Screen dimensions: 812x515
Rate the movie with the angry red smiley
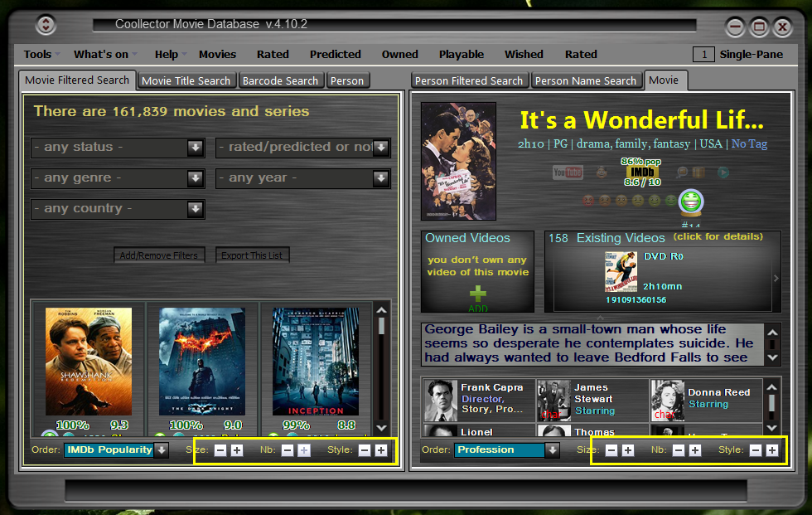point(587,201)
